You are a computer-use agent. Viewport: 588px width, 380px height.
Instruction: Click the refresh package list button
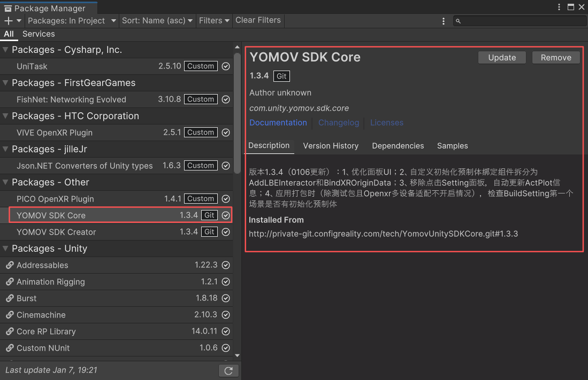pos(228,370)
